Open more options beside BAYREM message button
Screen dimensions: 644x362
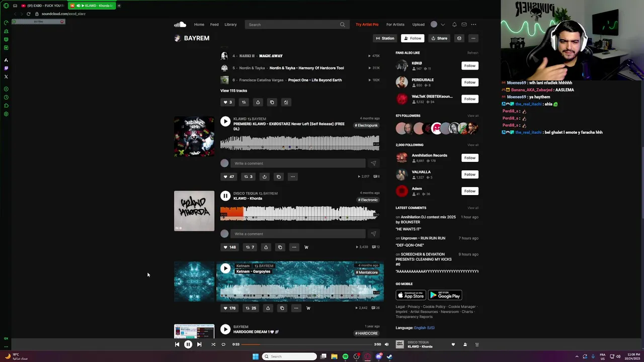[473, 38]
